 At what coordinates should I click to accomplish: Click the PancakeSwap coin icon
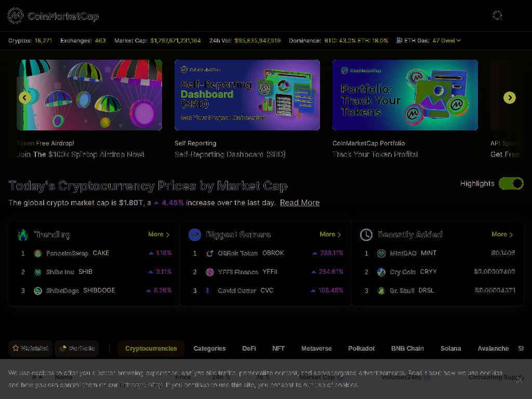point(37,253)
